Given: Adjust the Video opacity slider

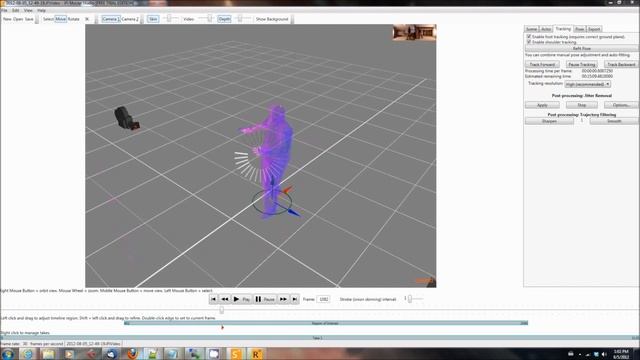Looking at the screenshot, I should coord(209,19).
